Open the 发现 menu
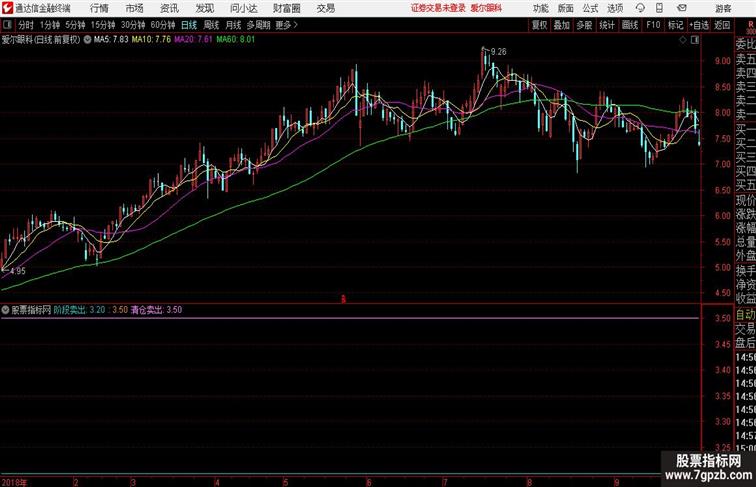 [x=204, y=8]
